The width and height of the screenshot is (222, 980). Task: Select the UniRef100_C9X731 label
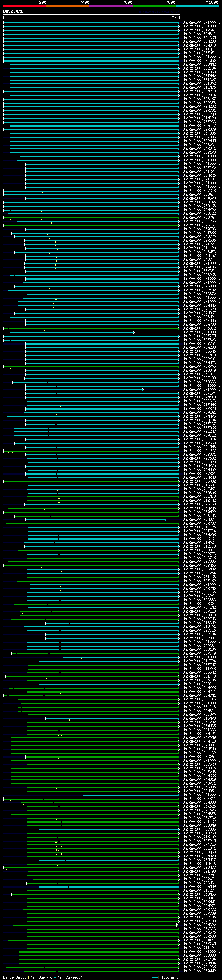[x=199, y=110]
